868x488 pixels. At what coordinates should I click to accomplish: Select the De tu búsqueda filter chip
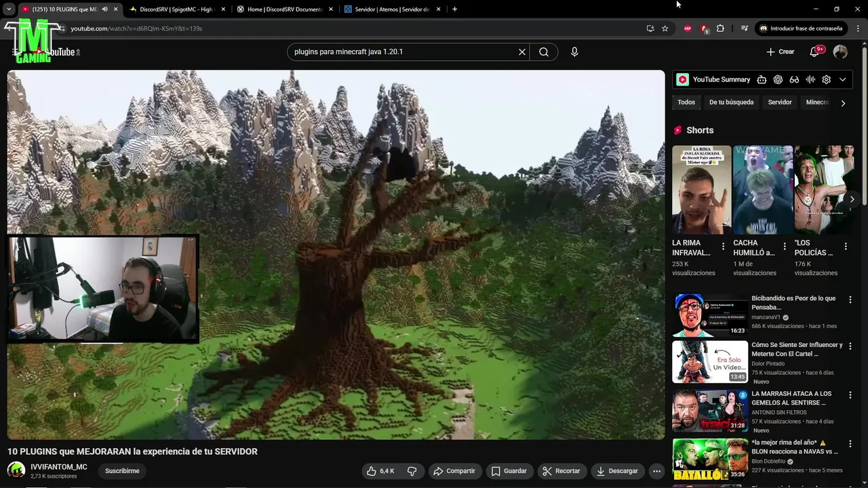click(731, 102)
